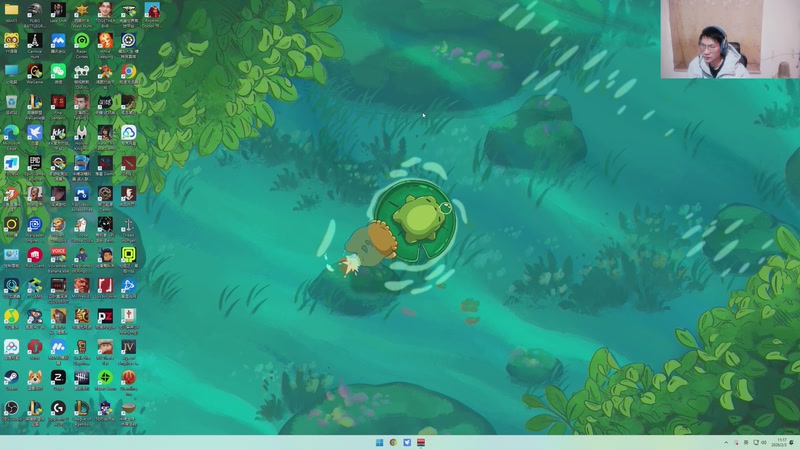
Task: Toggle the input method language indicator
Action: click(x=746, y=442)
